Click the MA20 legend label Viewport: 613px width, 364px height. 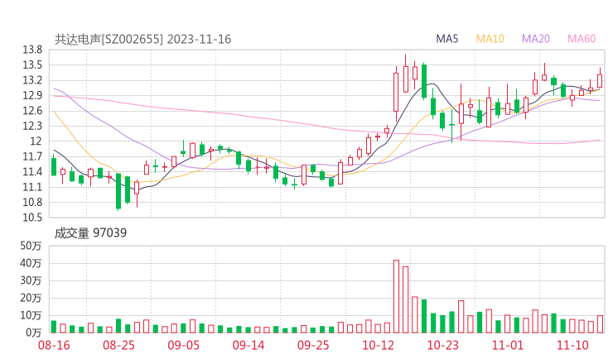coord(536,39)
